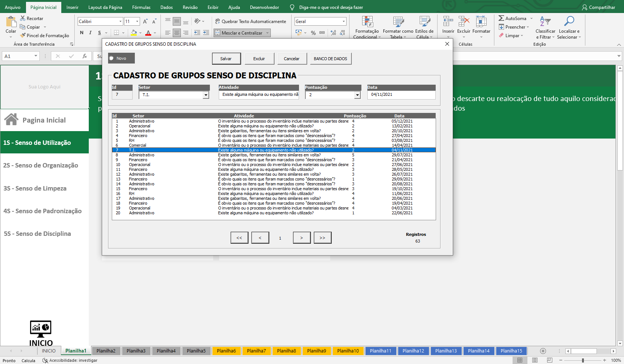624x364 pixels.
Task: Click the Data input field
Action: pyautogui.click(x=401, y=95)
